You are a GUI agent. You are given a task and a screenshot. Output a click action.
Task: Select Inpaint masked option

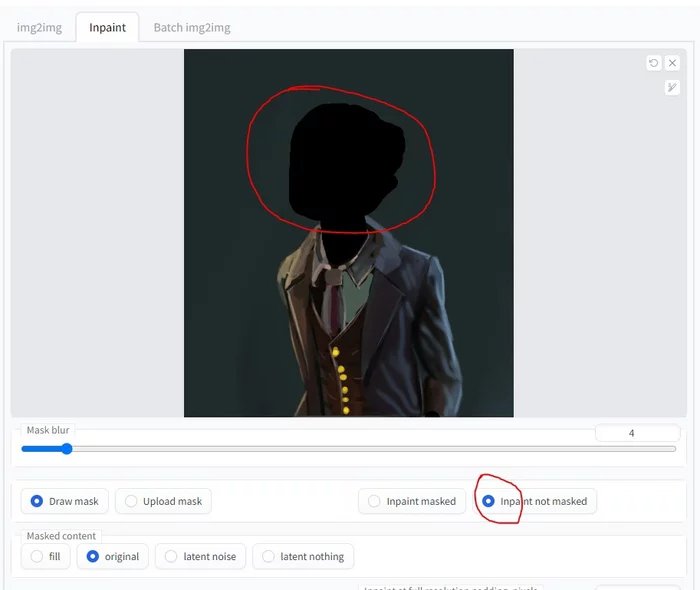pos(412,501)
